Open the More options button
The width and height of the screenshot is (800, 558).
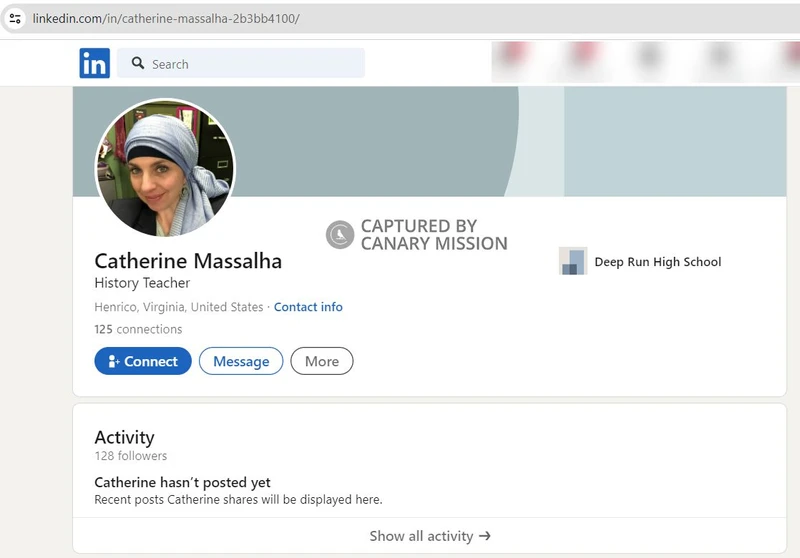point(322,361)
